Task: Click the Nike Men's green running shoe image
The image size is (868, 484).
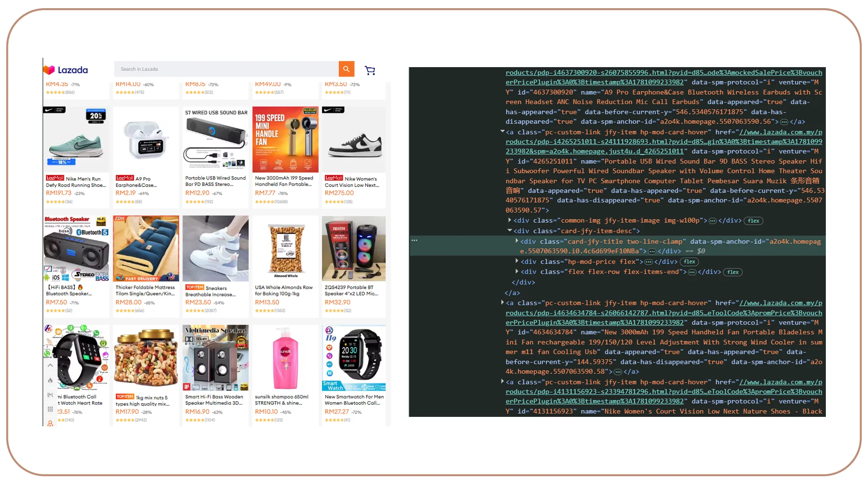Action: (76, 139)
